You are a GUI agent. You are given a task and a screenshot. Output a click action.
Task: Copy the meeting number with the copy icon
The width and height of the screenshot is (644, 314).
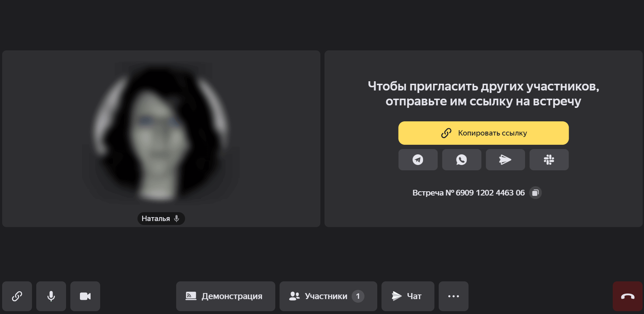(x=535, y=193)
